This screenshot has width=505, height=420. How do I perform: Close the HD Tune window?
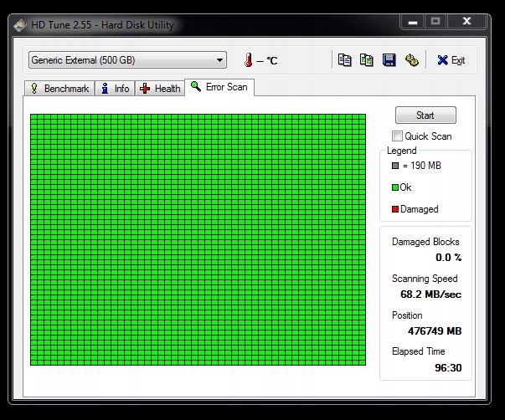coord(466,22)
